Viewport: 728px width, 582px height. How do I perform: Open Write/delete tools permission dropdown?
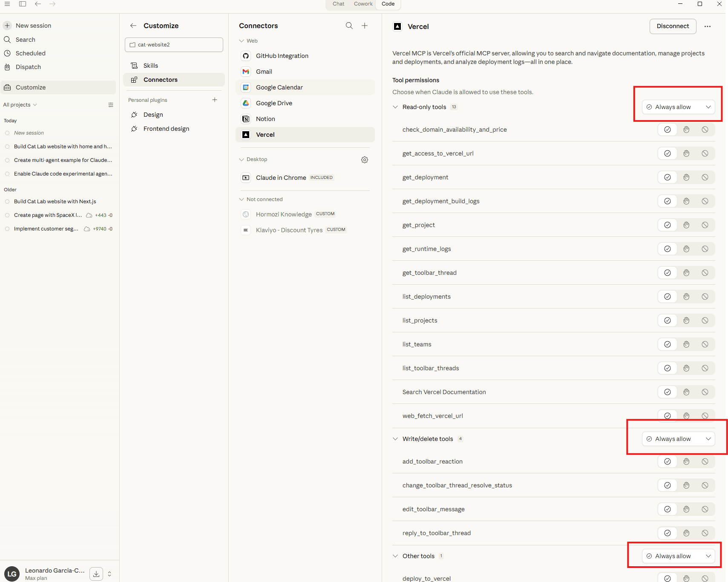[x=678, y=439]
